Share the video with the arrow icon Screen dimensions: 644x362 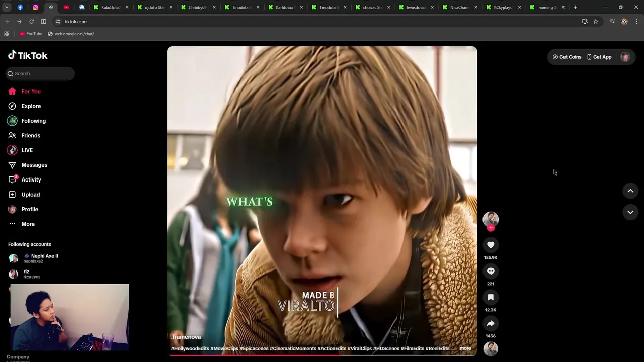[491, 323]
